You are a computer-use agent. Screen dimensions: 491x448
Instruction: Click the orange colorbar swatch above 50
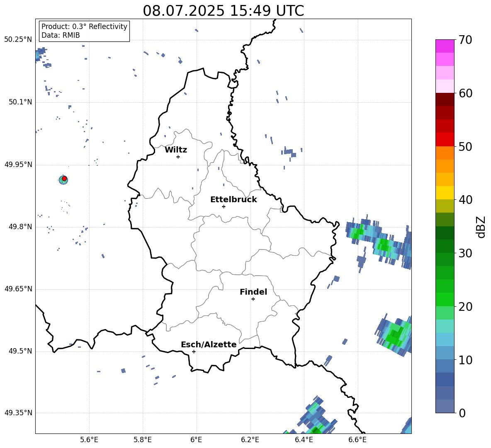(445, 153)
